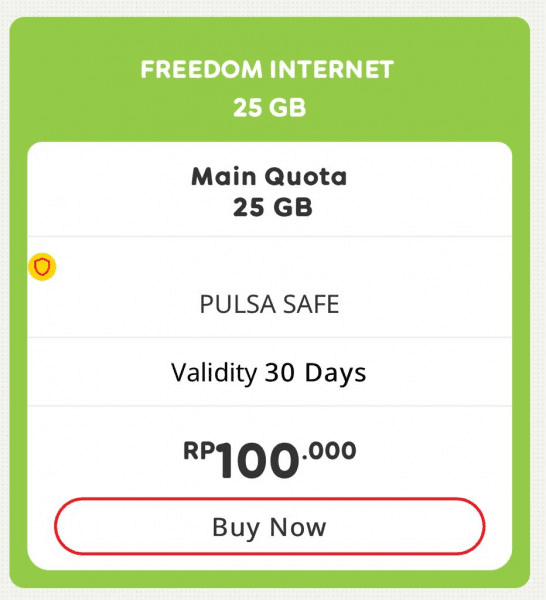Click the word INTERNET in the header
Viewport: 546px width, 600px height.
pos(331,70)
